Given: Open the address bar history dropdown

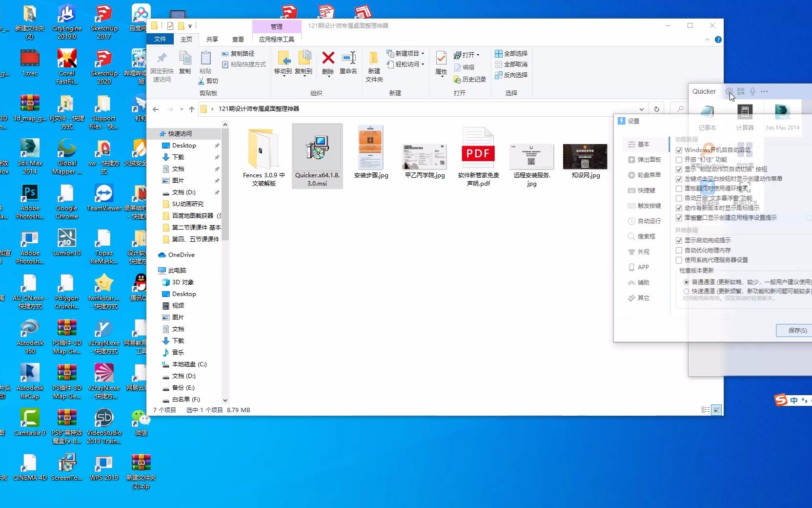Looking at the screenshot, I should tap(642, 109).
